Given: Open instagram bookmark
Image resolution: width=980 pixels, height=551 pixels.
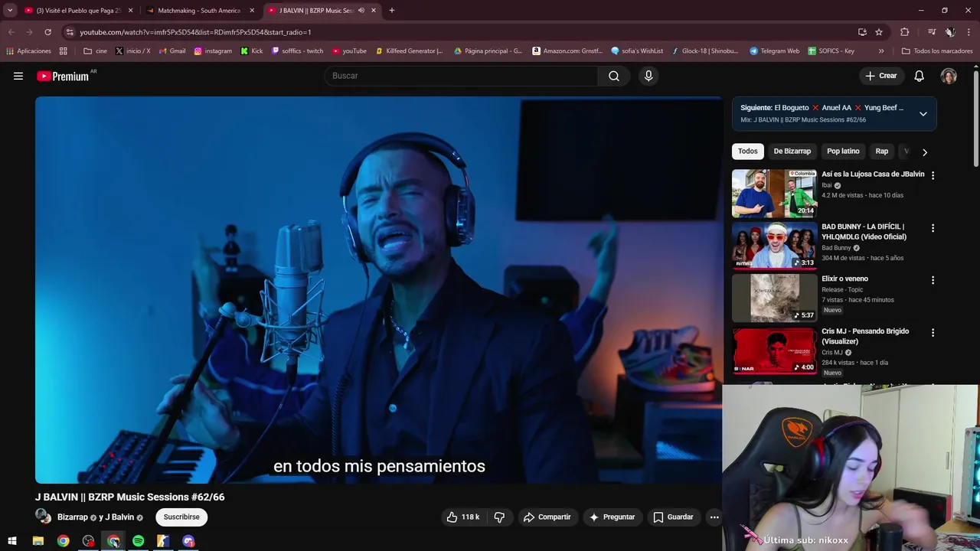Looking at the screenshot, I should (x=213, y=51).
